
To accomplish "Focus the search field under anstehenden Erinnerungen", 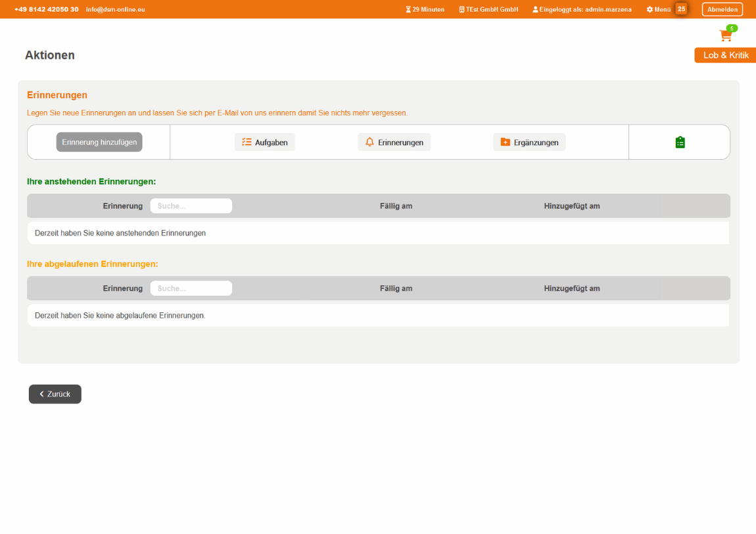I will coord(191,206).
